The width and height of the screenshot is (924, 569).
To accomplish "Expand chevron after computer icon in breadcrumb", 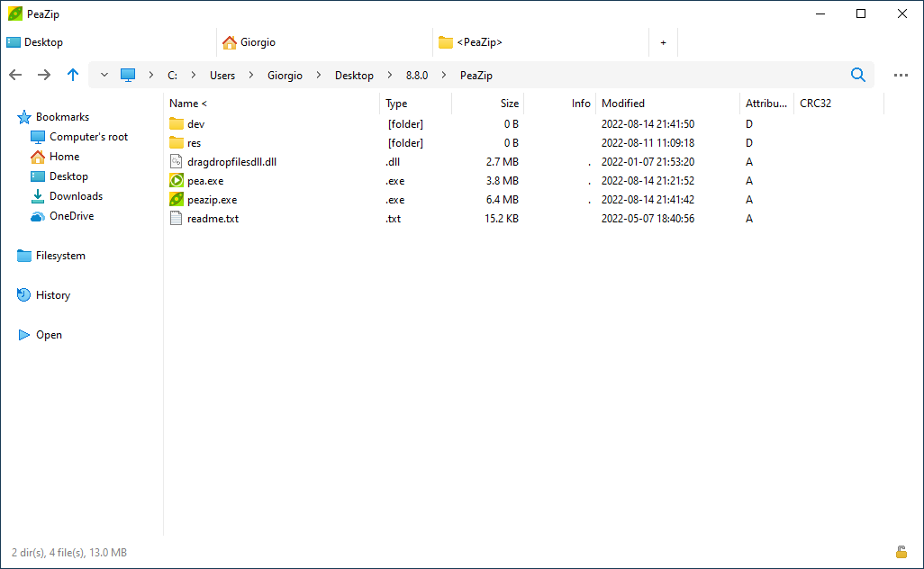I will click(x=151, y=75).
